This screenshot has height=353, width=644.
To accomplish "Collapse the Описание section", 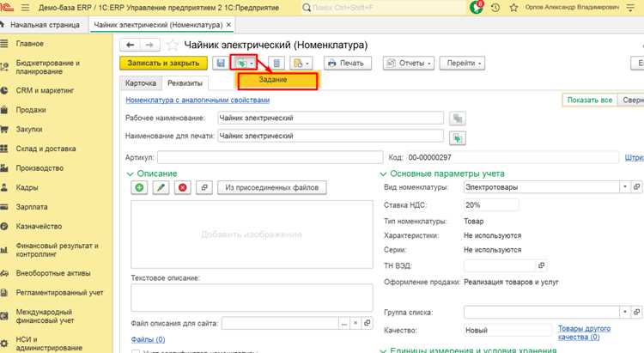I will point(130,173).
